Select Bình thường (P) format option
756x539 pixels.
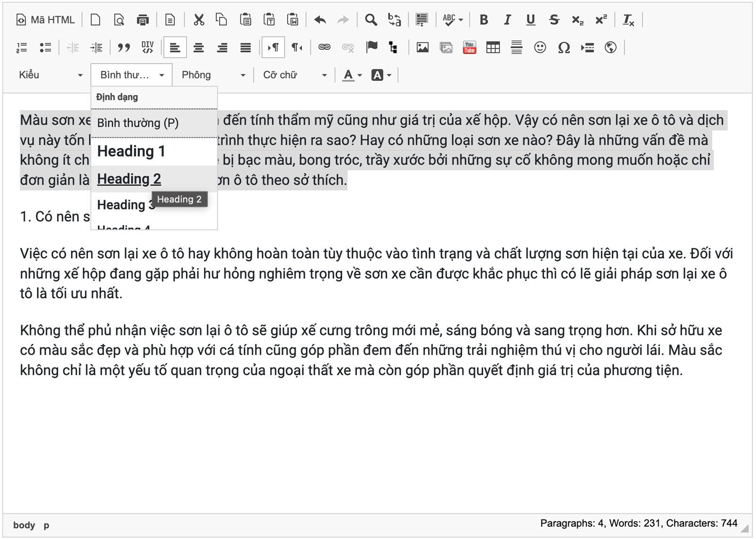tap(137, 123)
